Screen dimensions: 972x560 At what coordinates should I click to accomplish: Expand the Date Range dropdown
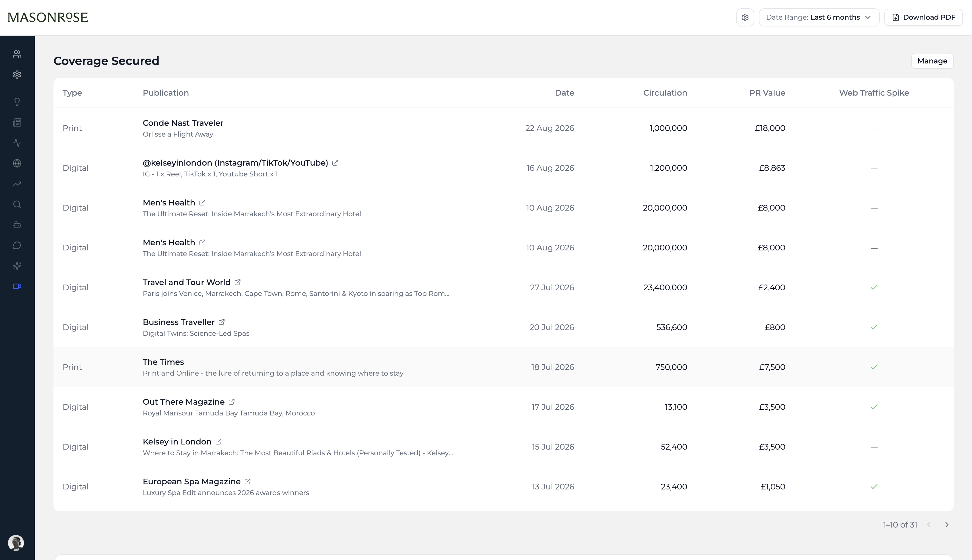[819, 17]
